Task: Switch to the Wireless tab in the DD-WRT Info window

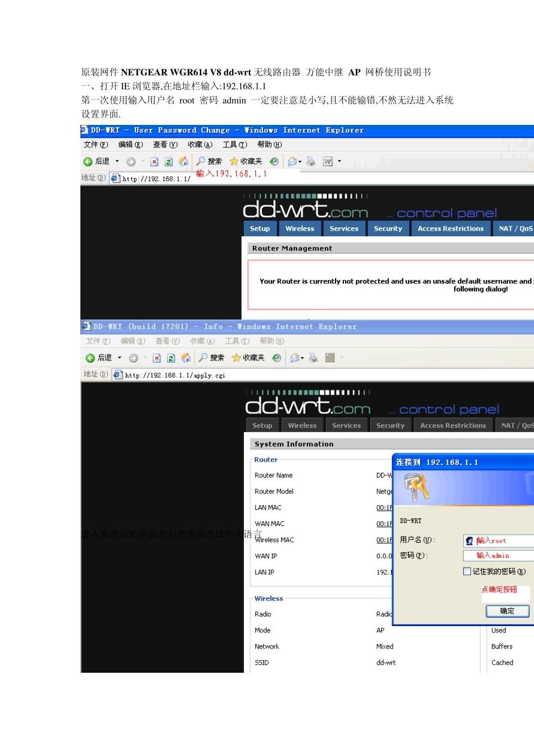Action: point(302,425)
